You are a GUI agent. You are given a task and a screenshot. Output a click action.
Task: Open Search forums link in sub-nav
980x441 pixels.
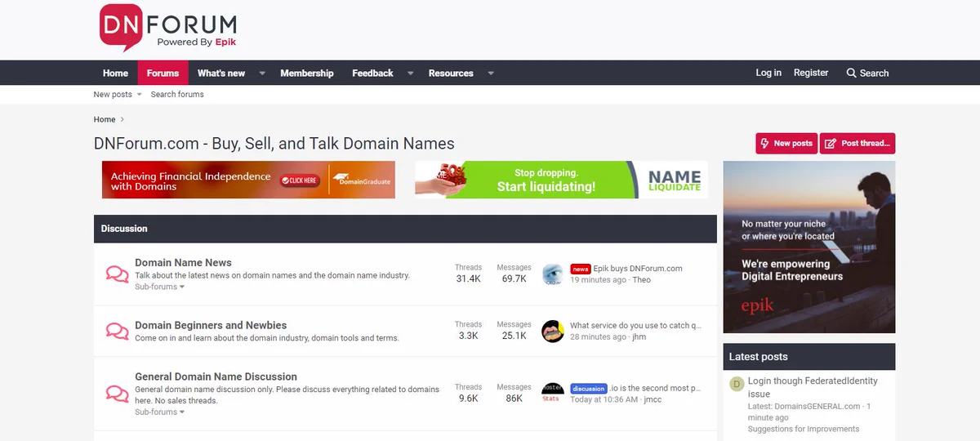coord(177,95)
